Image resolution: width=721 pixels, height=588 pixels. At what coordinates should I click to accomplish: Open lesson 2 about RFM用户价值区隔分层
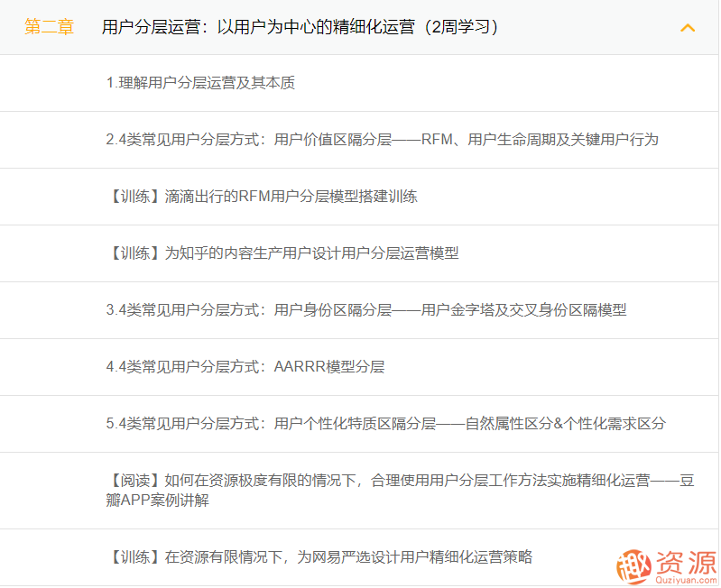[382, 140]
